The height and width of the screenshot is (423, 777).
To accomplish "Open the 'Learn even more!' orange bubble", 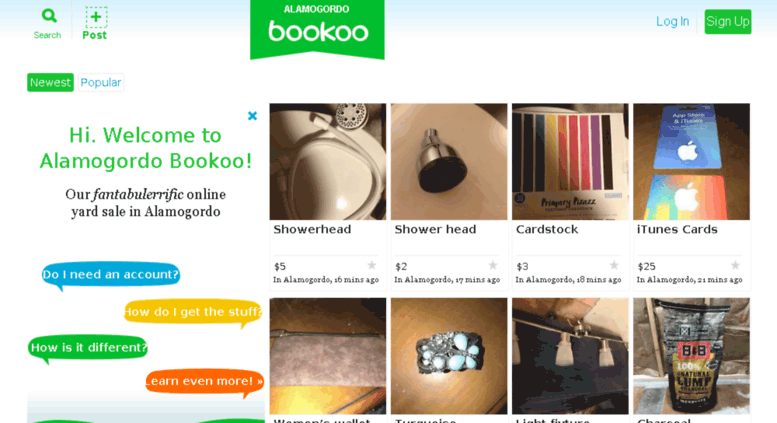I will [x=204, y=381].
